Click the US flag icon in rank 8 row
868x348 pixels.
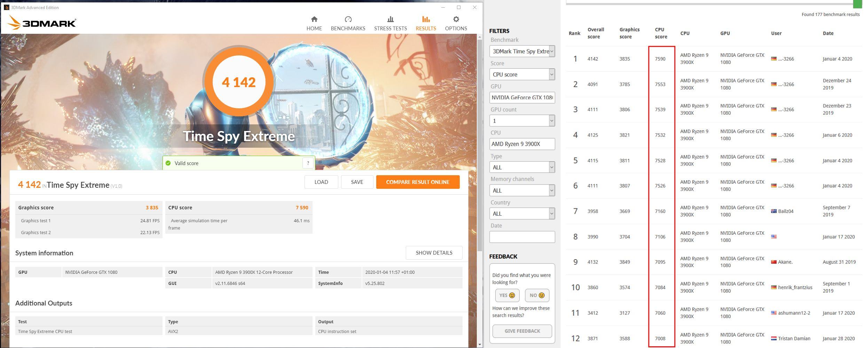tap(773, 237)
